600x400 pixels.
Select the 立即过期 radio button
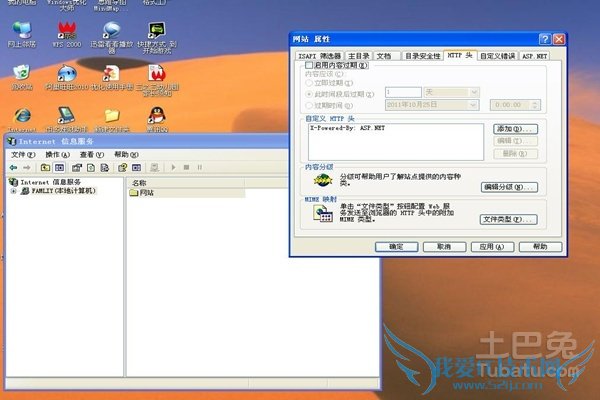pos(309,83)
